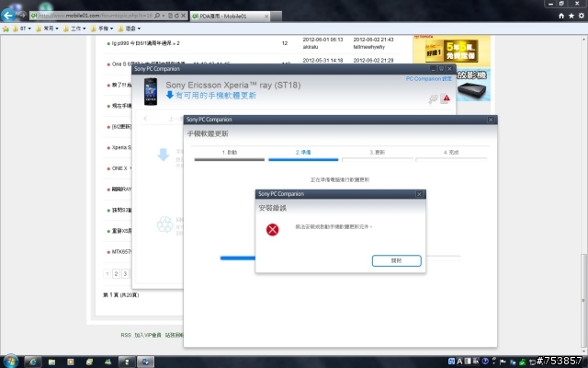This screenshot has width=588, height=368.
Task: Click the red warning notification icon
Action: 446,98
